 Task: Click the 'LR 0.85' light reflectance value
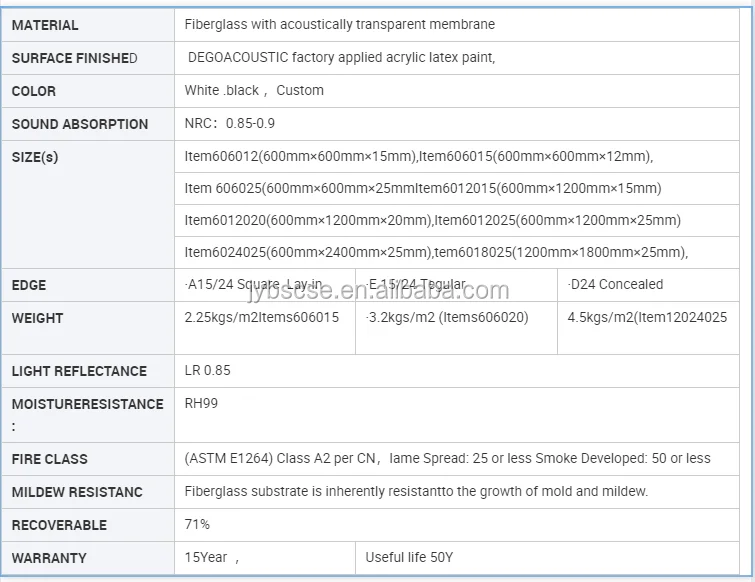(208, 370)
